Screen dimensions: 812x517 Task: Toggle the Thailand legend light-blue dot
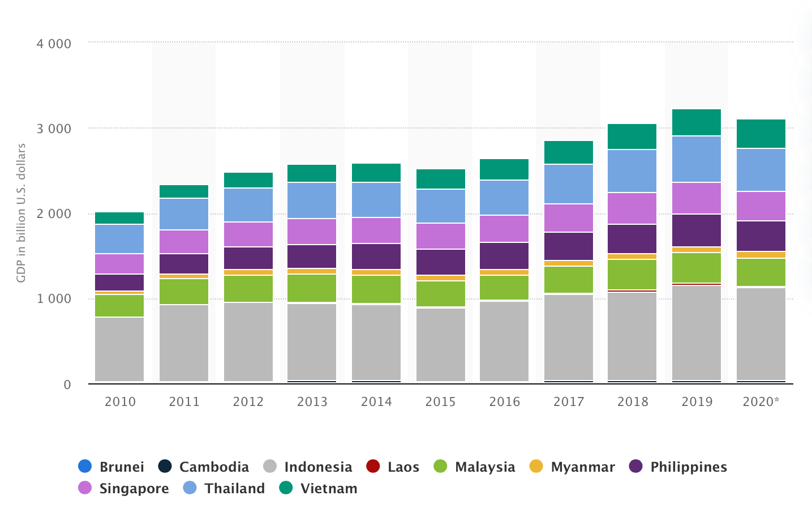[190, 488]
